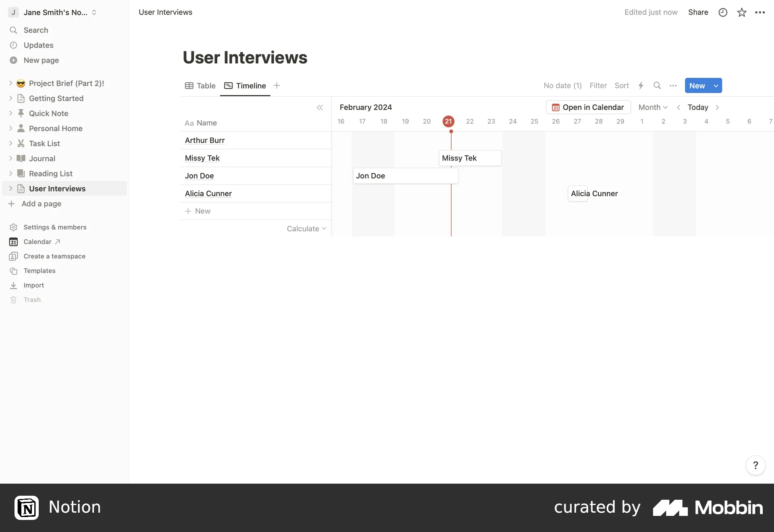Image resolution: width=774 pixels, height=532 pixels.
Task: Click the help question mark button
Action: tap(755, 465)
